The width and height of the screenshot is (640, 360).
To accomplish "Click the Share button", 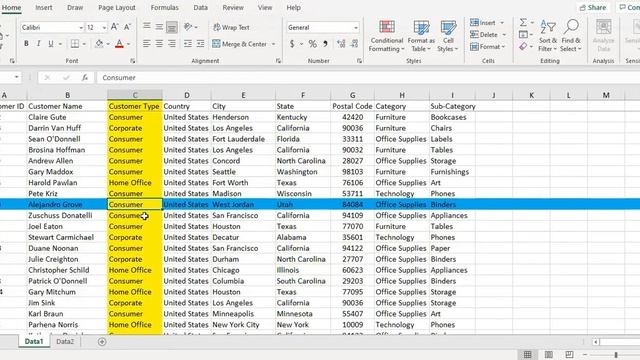I will point(593,7).
